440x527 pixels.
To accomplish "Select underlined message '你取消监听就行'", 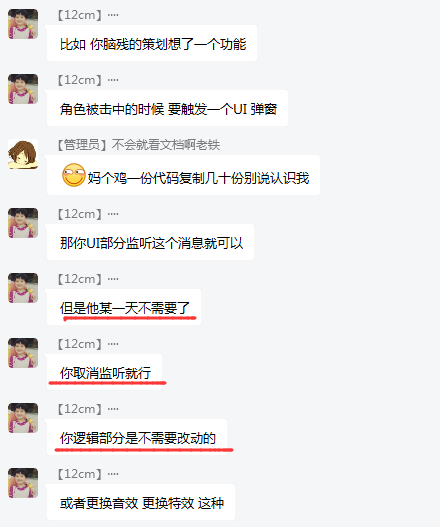I will [105, 372].
